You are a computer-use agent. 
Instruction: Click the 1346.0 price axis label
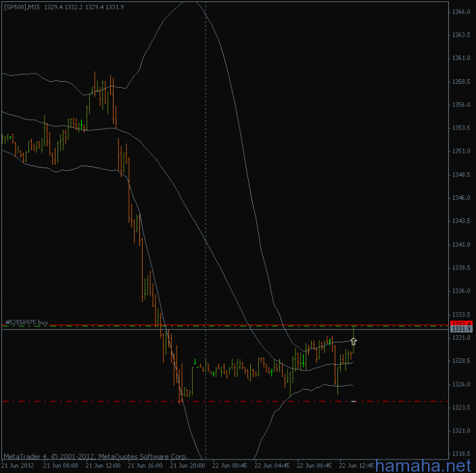[461, 198]
